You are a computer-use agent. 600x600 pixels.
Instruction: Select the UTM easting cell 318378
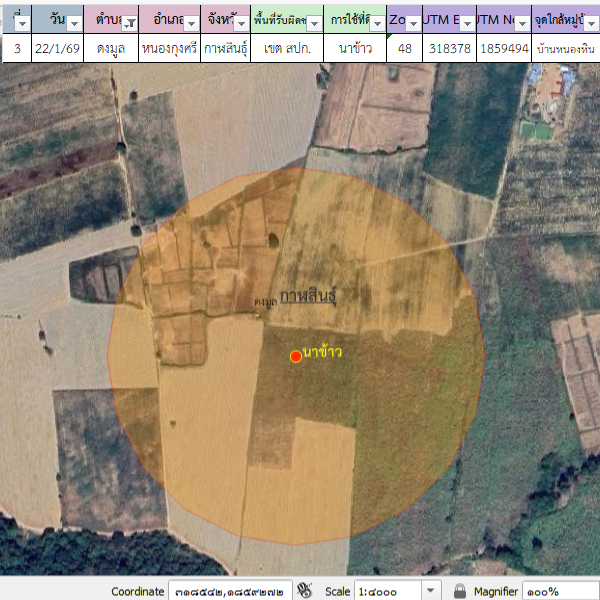coord(449,48)
